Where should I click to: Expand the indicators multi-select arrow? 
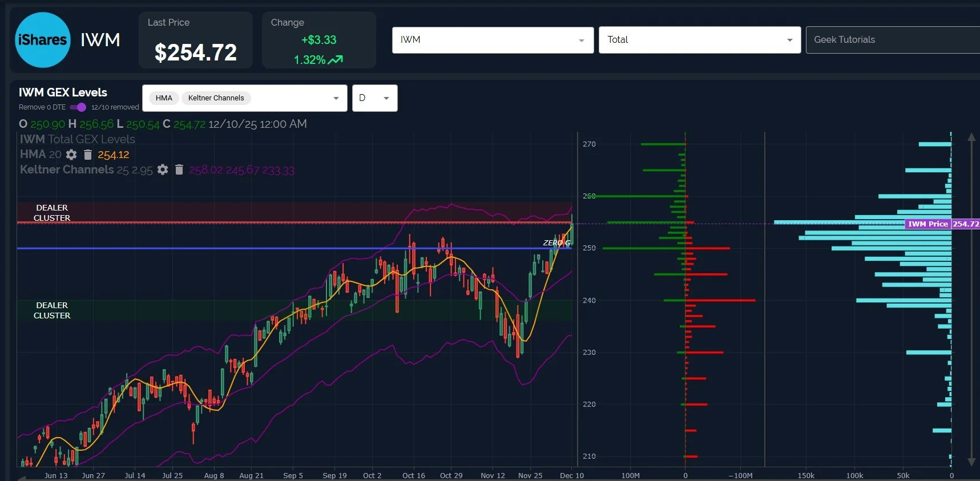click(x=336, y=98)
